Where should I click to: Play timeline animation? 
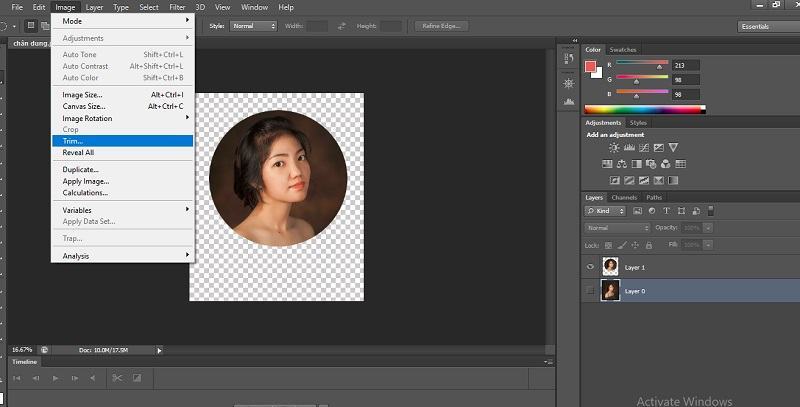click(55, 378)
